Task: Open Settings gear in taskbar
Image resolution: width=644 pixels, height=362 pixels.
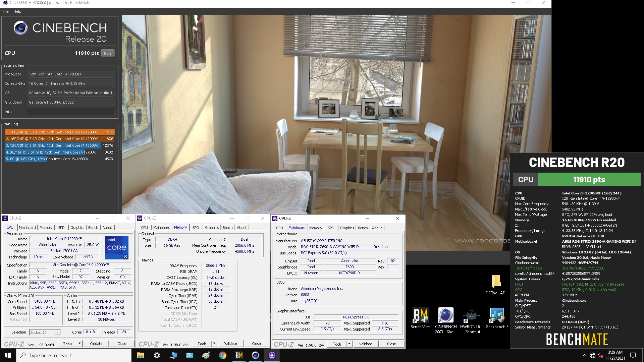Action: click(x=157, y=355)
